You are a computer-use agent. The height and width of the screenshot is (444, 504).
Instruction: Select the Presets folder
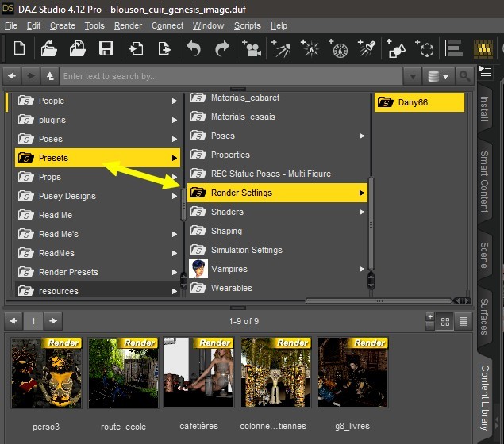click(x=98, y=158)
